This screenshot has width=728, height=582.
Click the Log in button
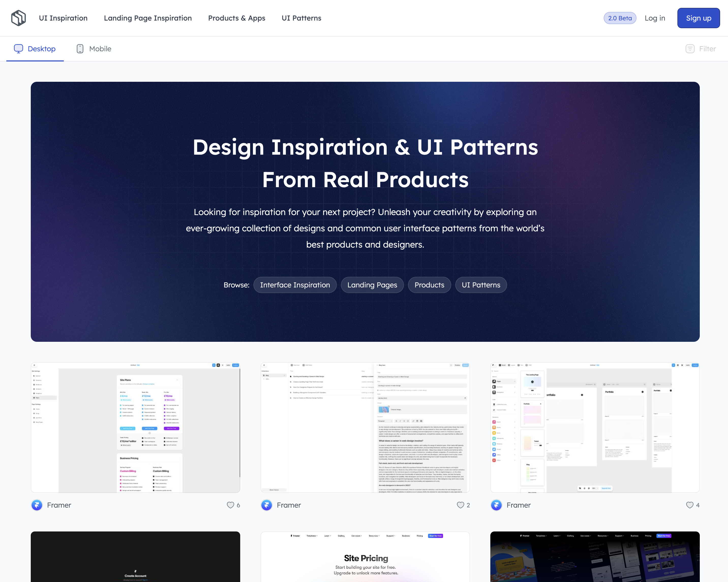coord(655,18)
